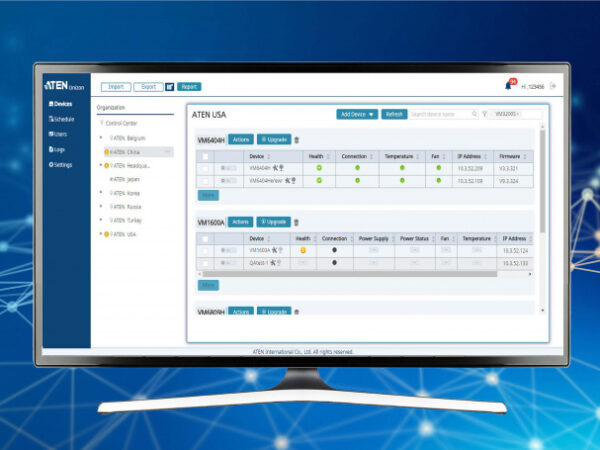Viewport: 600px width, 450px height.
Task: Click the Import button
Action: 116,87
